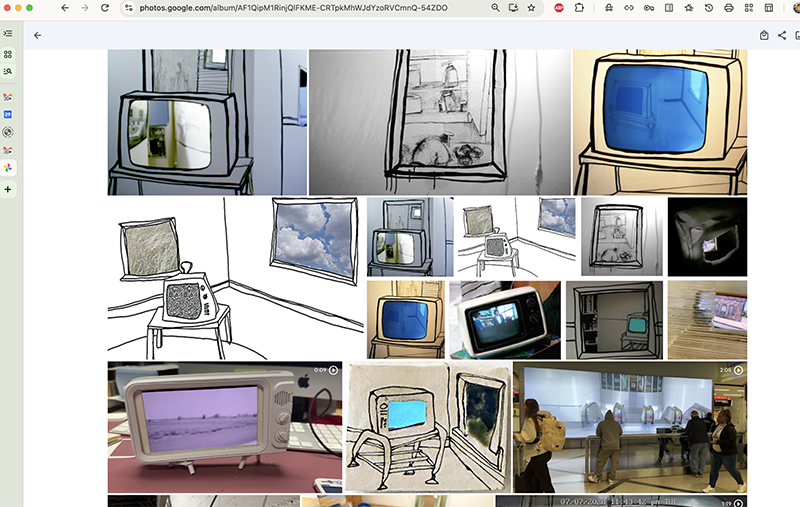Expand the vertical tabs sidebar
The width and height of the screenshot is (800, 507).
coord(8,33)
